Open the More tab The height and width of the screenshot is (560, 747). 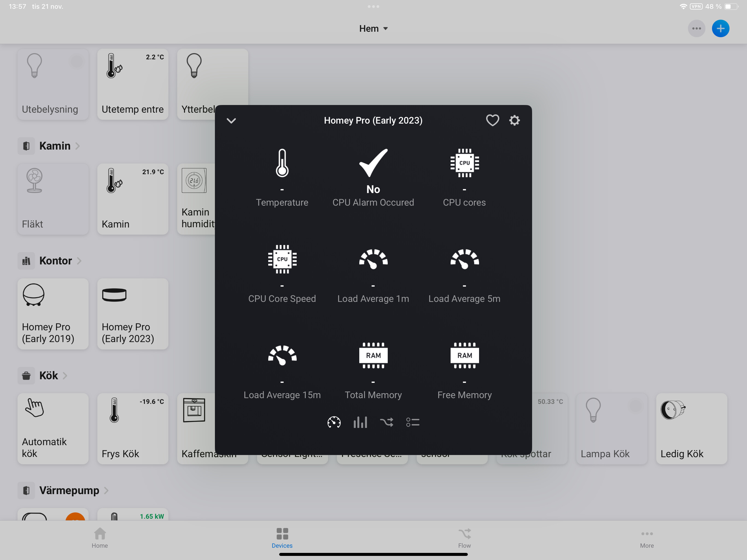647,538
